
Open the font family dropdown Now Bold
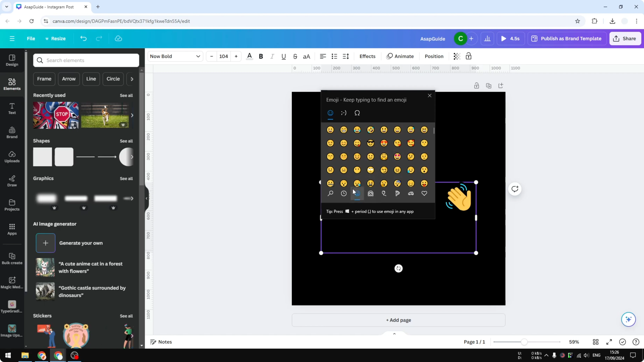pos(175,56)
